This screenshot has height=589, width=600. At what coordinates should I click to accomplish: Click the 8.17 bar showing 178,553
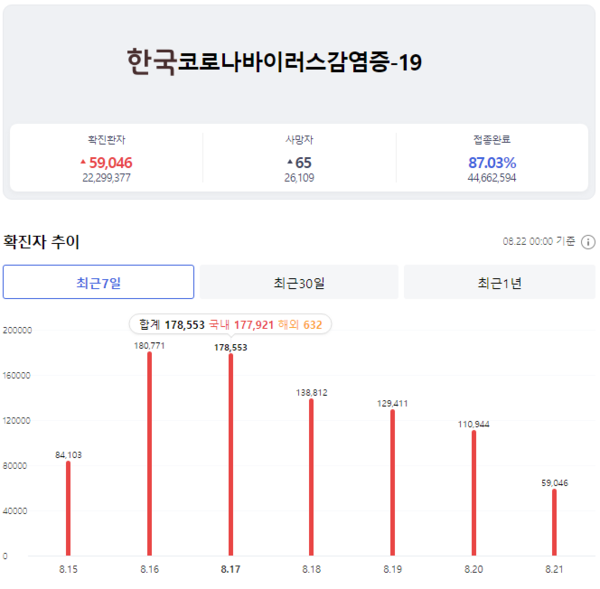(x=231, y=455)
